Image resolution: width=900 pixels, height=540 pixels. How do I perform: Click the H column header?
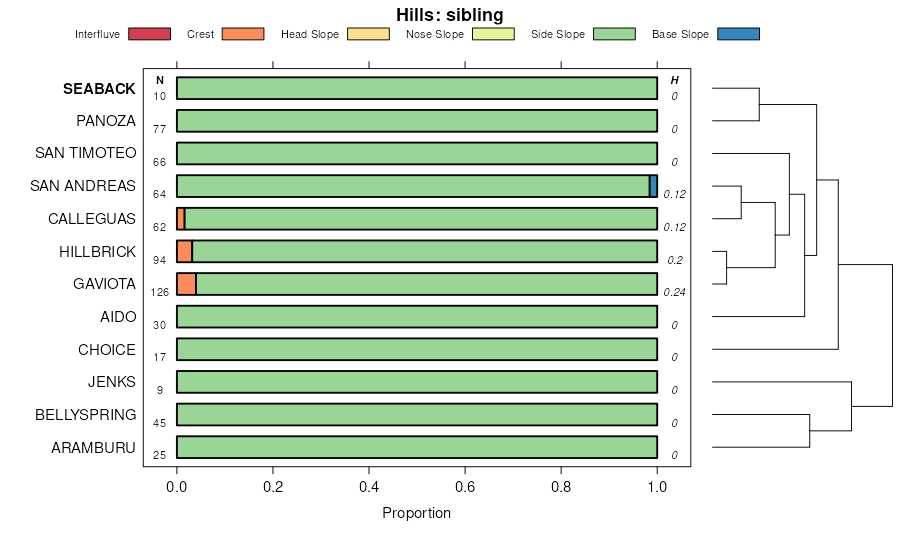pos(675,80)
